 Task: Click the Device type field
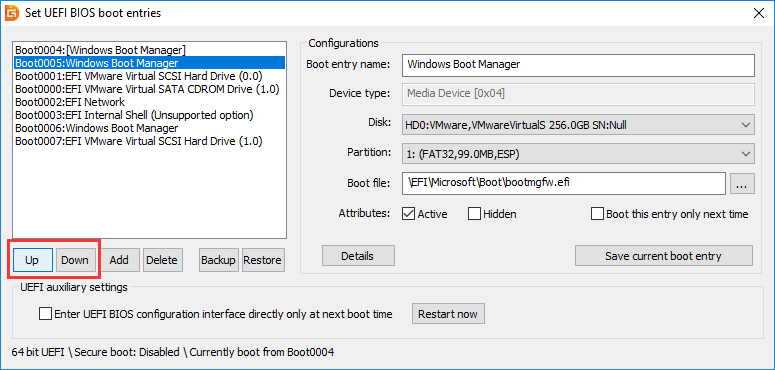(x=578, y=93)
